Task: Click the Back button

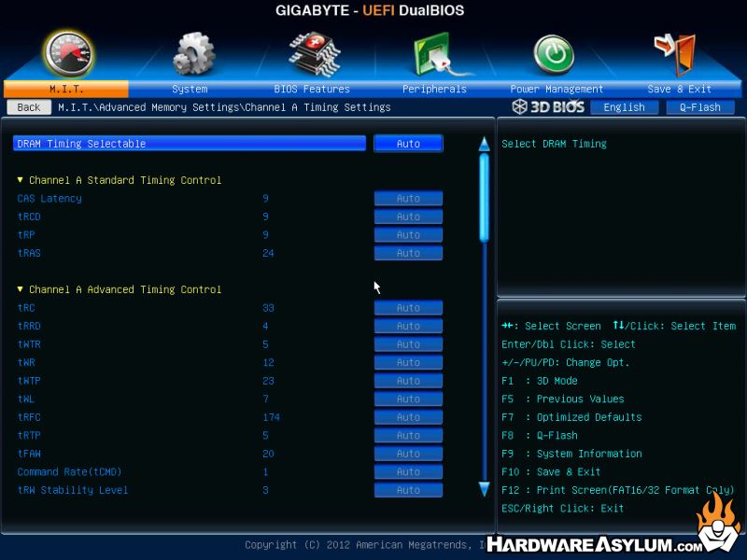Action: pyautogui.click(x=29, y=107)
